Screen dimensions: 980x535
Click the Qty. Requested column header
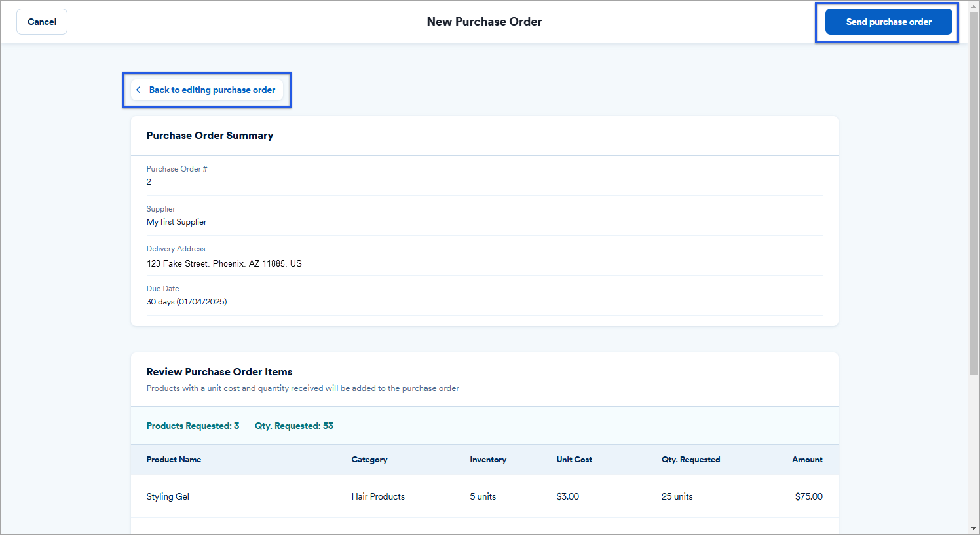coord(690,459)
